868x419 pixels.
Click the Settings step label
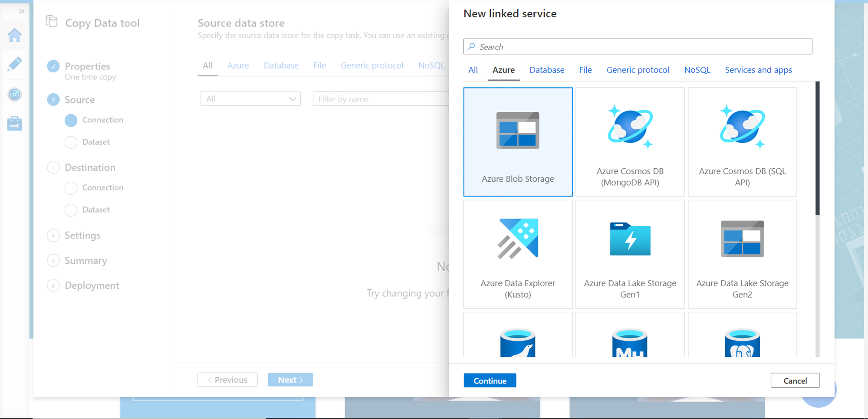point(82,235)
